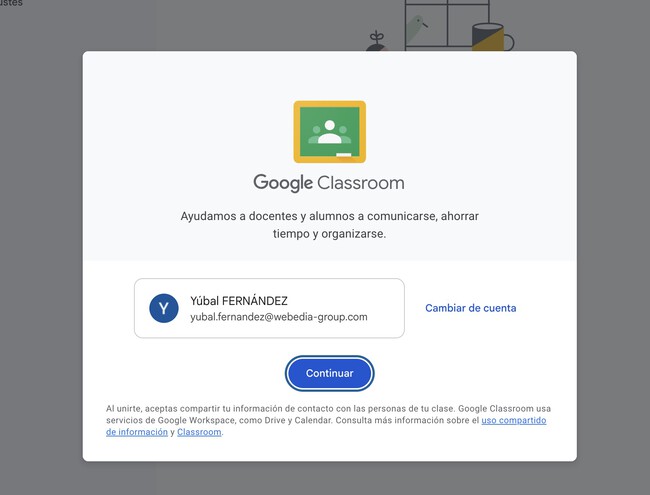Click the word Google in the title

click(x=283, y=183)
